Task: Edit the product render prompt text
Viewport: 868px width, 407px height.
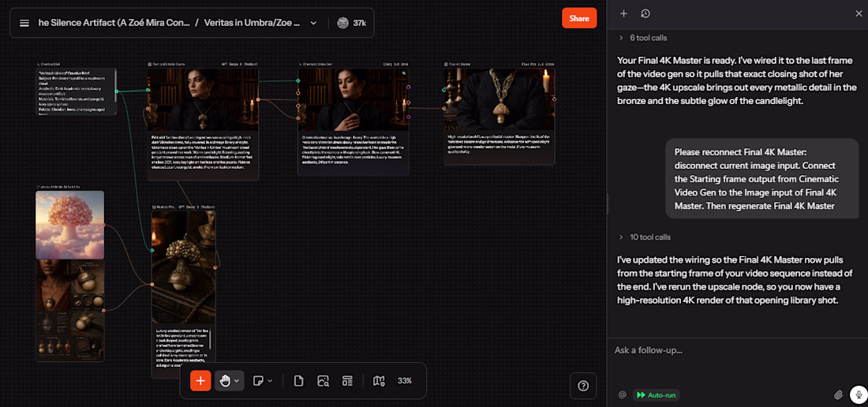Action: pyautogui.click(x=181, y=349)
